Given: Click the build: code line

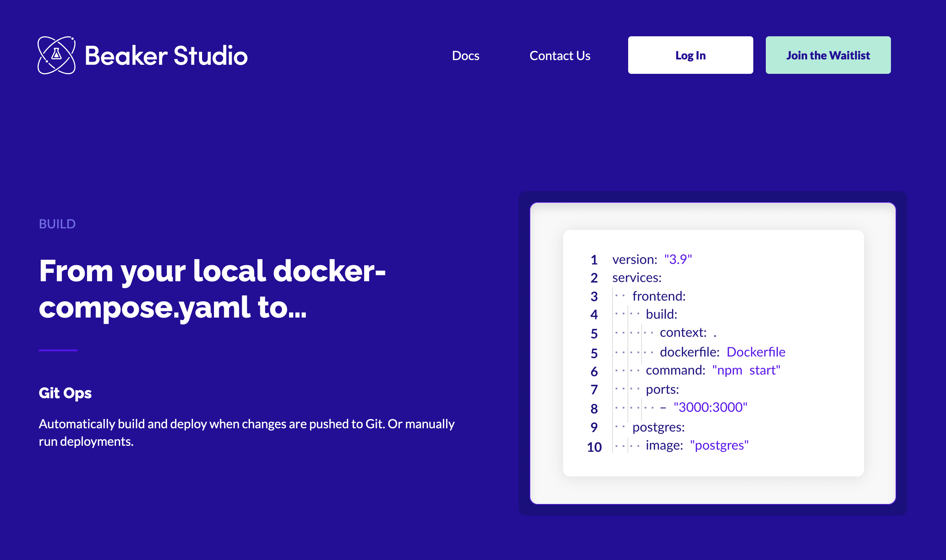Looking at the screenshot, I should [662, 314].
